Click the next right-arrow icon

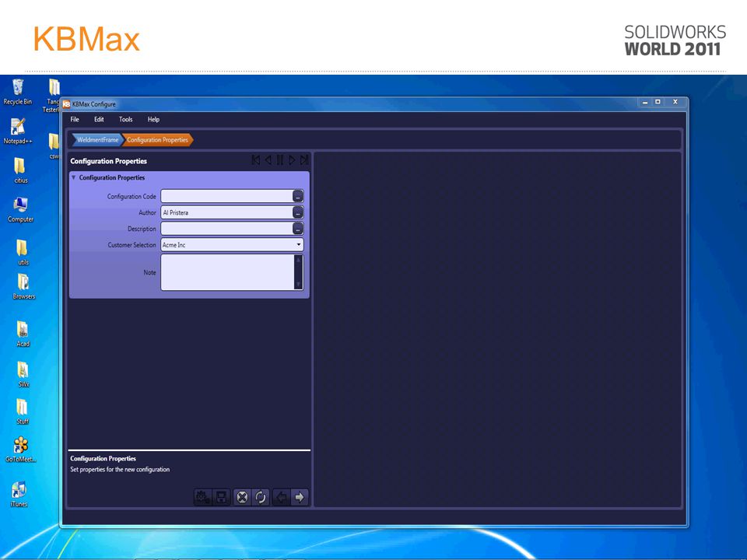[x=300, y=498]
